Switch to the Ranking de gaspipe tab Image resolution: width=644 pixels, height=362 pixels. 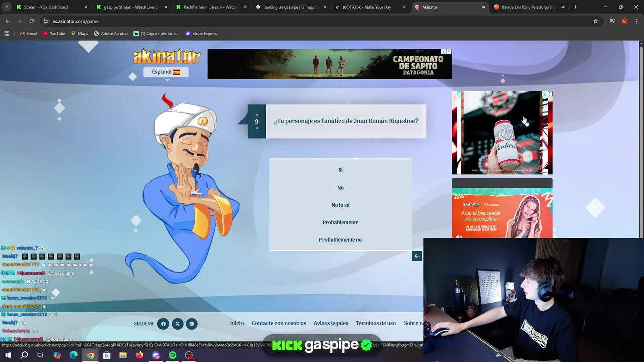(x=289, y=7)
